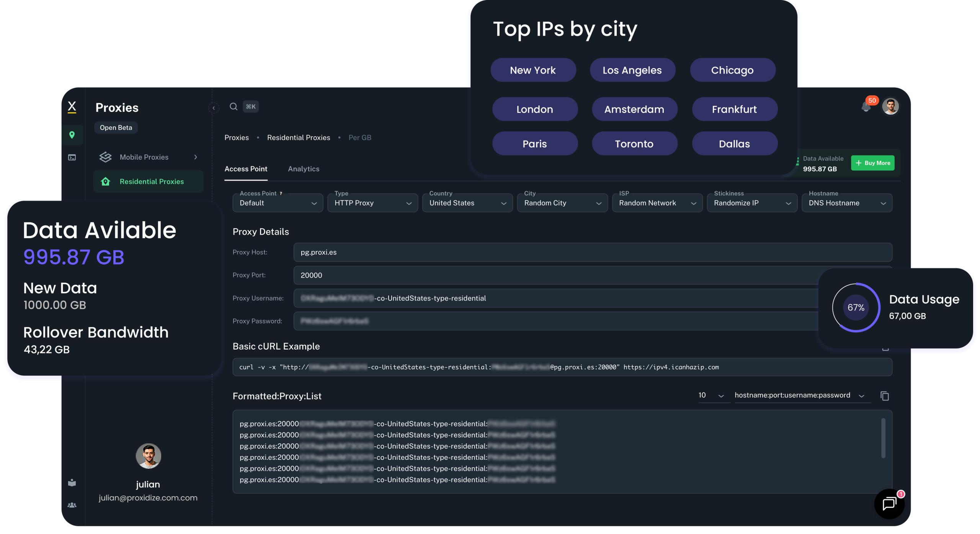Image resolution: width=980 pixels, height=534 pixels.
Task: Click the proxy list scrollbar
Action: click(883, 438)
